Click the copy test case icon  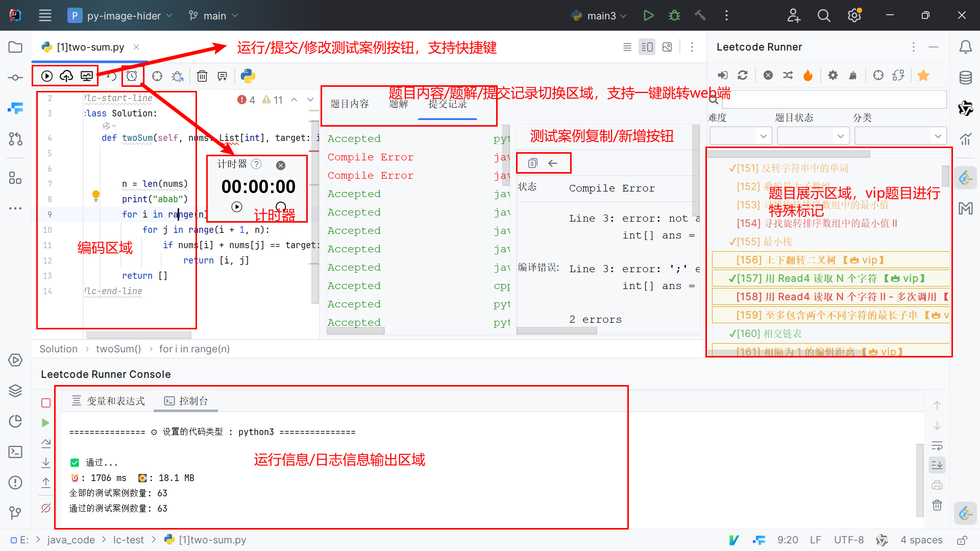[x=532, y=163]
